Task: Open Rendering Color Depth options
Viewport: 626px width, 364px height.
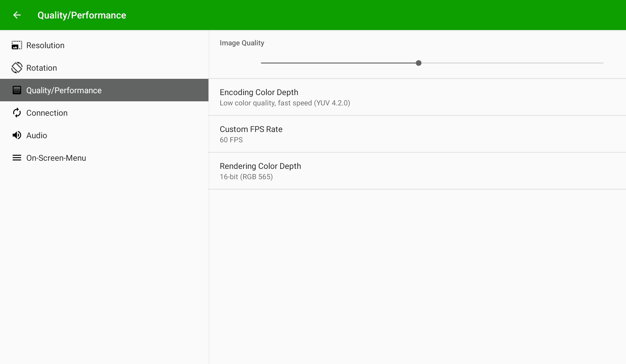Action: [x=417, y=171]
